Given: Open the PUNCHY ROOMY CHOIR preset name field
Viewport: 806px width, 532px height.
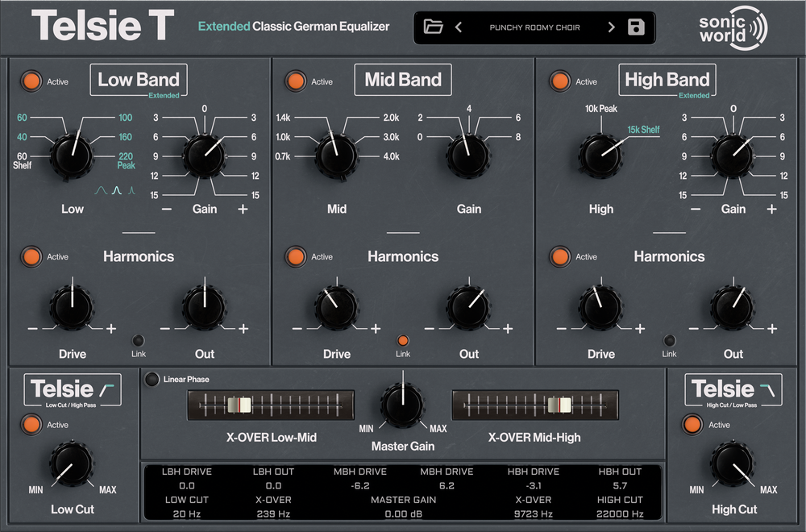Looking at the screenshot, I should coord(534,27).
